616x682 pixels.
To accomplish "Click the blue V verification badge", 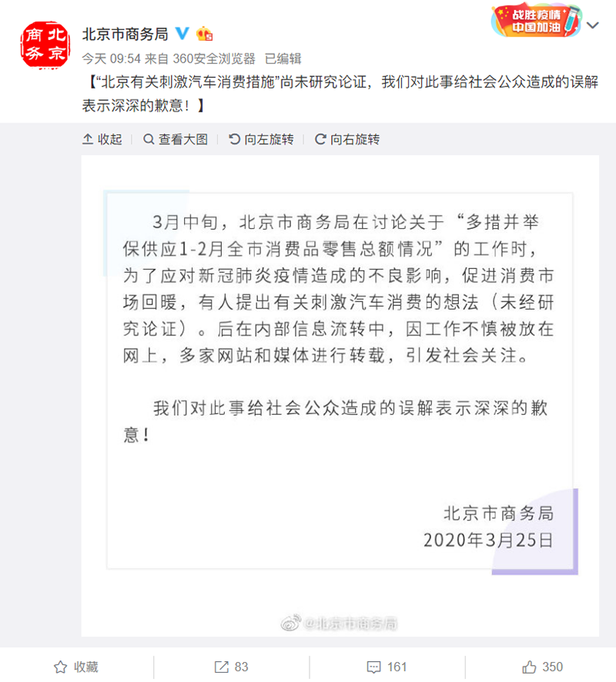I will pyautogui.click(x=182, y=33).
